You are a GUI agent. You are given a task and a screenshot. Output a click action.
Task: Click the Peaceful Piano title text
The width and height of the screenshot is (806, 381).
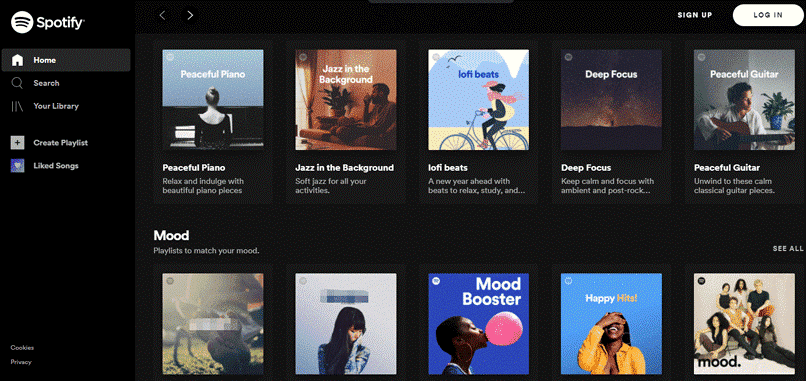point(194,168)
